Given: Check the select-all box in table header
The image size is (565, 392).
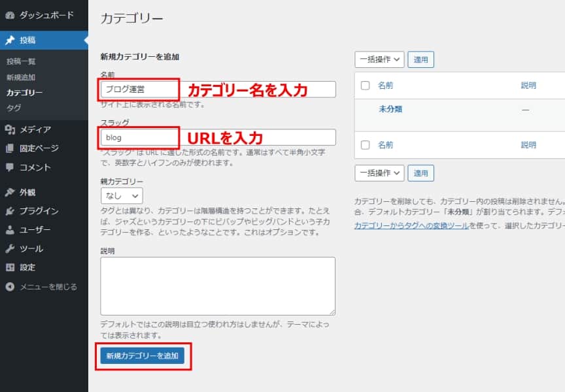Looking at the screenshot, I should coord(366,86).
